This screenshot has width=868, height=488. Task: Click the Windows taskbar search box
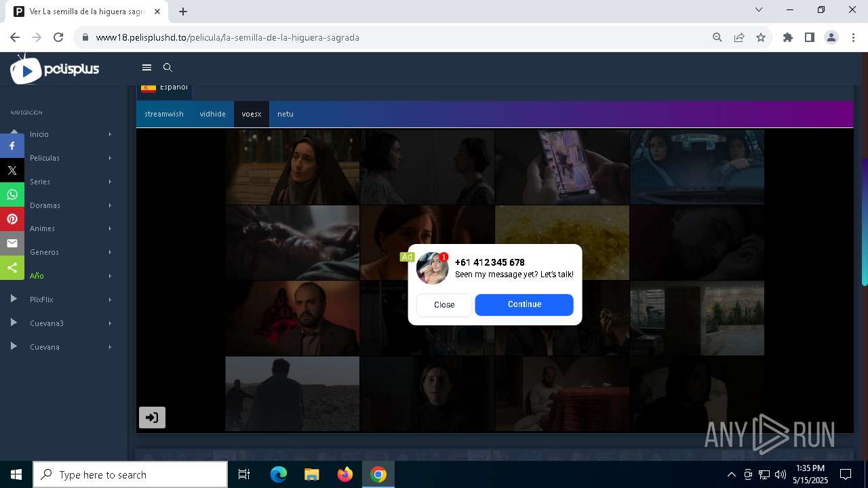click(130, 474)
